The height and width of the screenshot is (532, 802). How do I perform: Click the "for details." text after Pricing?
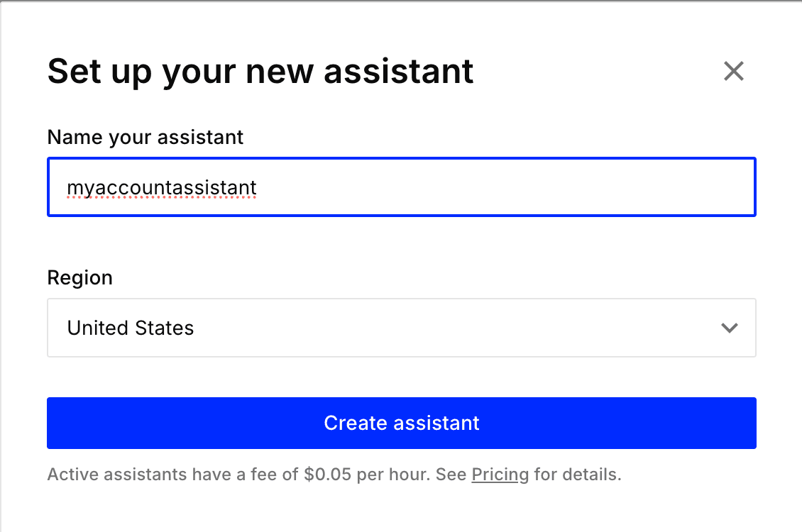point(578,475)
